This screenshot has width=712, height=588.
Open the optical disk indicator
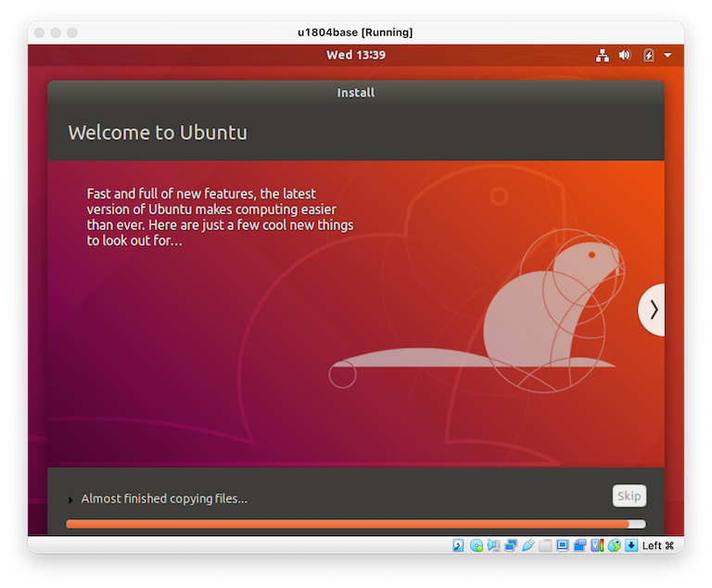477,545
